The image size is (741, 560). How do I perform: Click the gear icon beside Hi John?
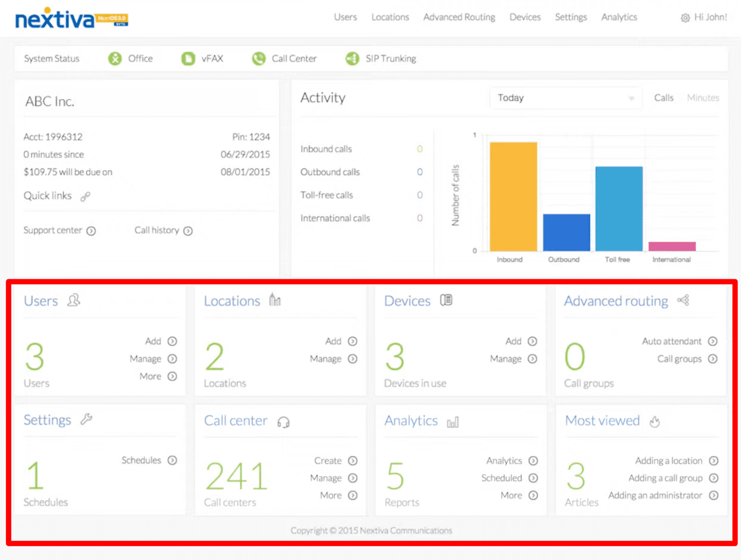(685, 18)
